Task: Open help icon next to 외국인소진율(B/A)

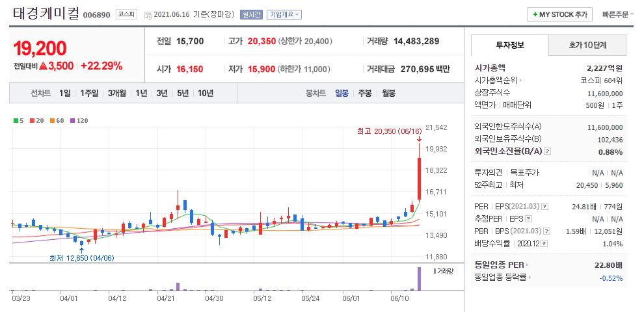Action: point(548,152)
